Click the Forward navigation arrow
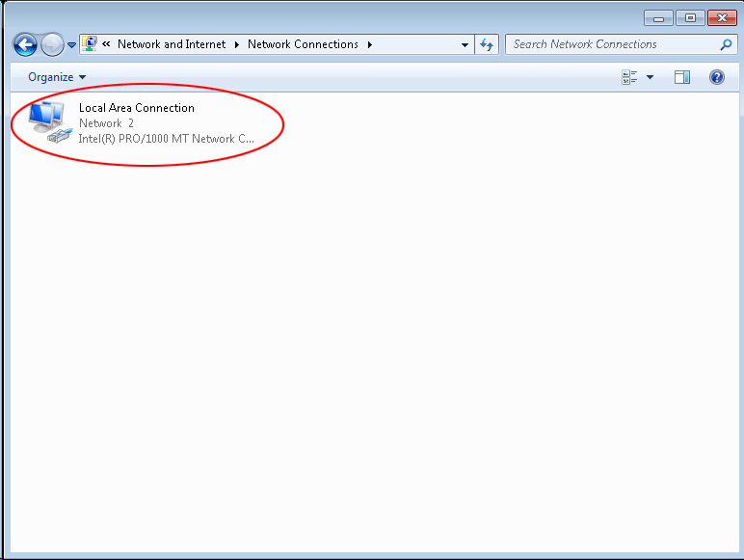This screenshot has width=744, height=560. (x=52, y=45)
